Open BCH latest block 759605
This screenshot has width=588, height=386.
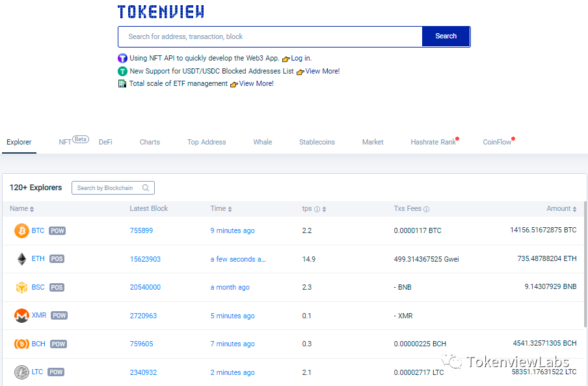(x=141, y=344)
